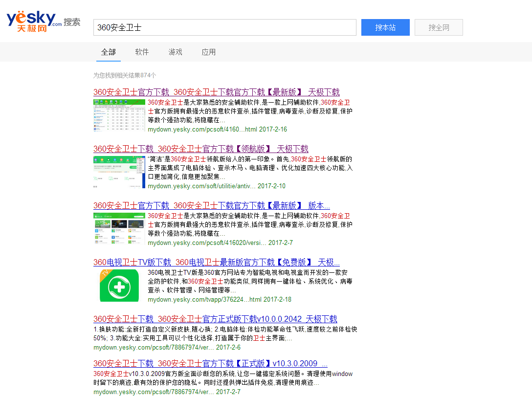The width and height of the screenshot is (532, 398).
Task: Select the 全部 tab
Action: click(109, 52)
